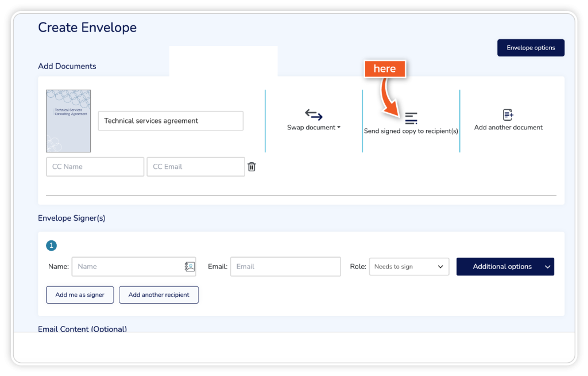The height and width of the screenshot is (376, 588).
Task: Click the document name field
Action: (171, 121)
